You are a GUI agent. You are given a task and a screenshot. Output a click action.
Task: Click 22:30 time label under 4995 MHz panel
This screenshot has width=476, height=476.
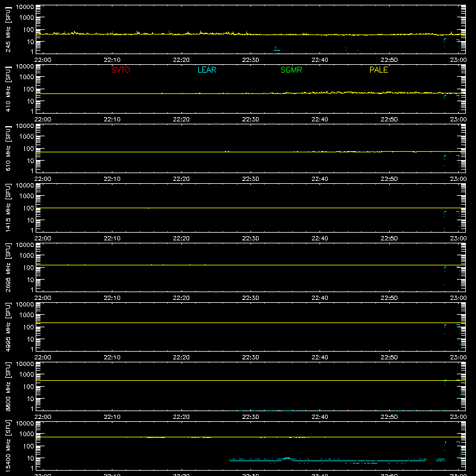tap(250, 358)
